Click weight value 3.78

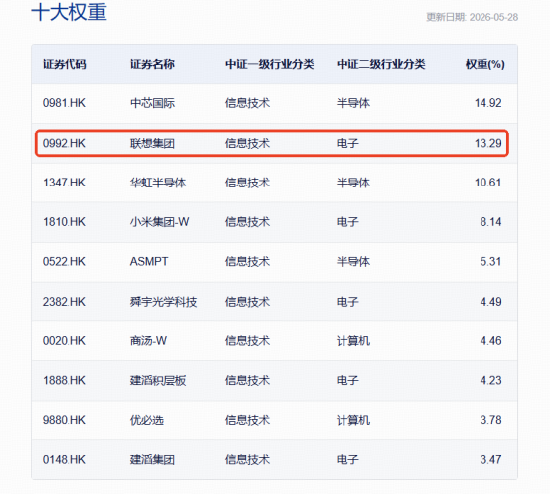(x=491, y=420)
